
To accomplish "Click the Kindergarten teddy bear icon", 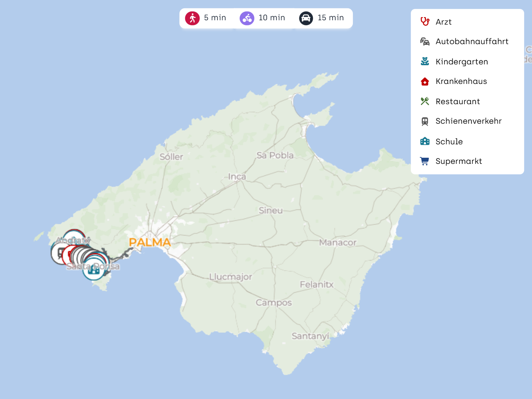I will tap(425, 61).
